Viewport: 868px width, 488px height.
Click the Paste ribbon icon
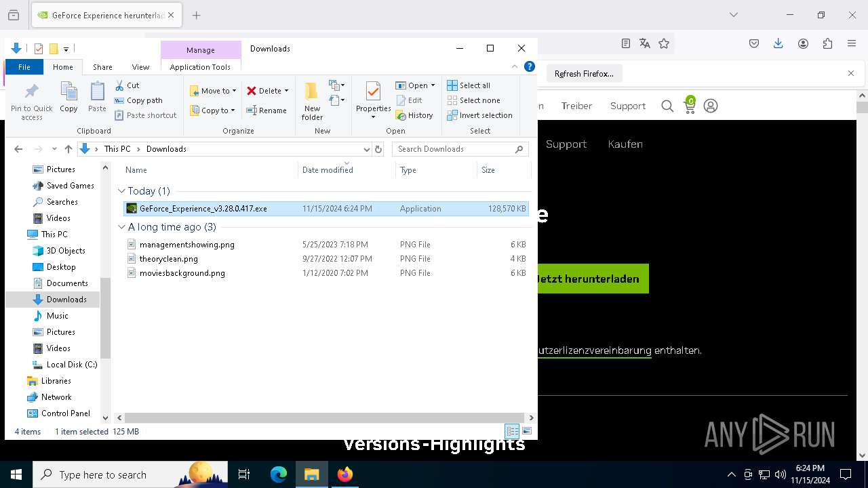tap(97, 97)
